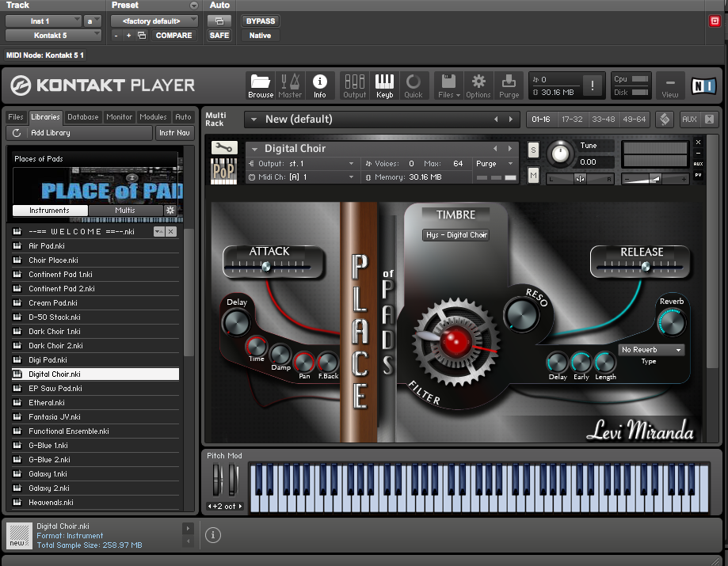
Task: Open the Inst 1 track selector
Action: [44, 21]
